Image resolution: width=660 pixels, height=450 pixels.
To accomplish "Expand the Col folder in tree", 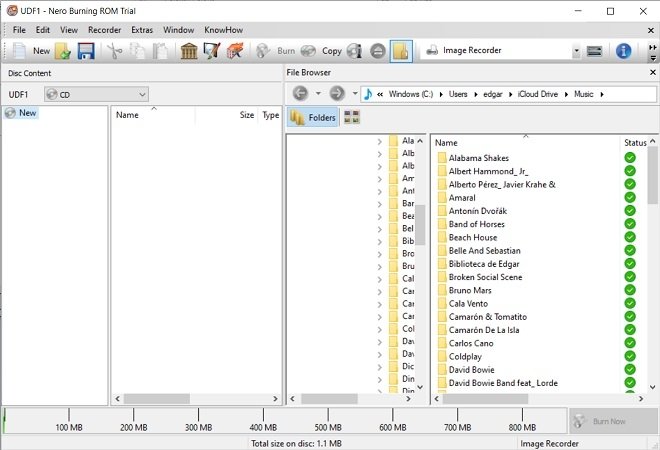I will 380,329.
